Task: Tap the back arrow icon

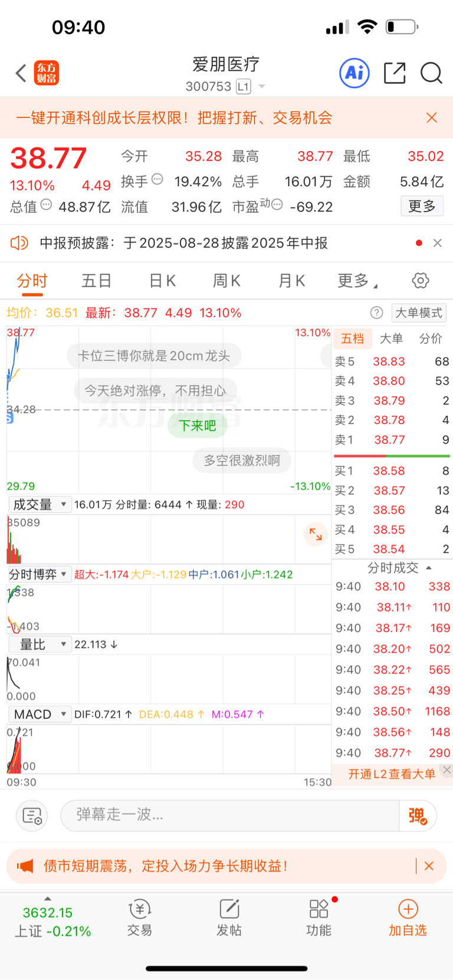Action: pos(21,73)
